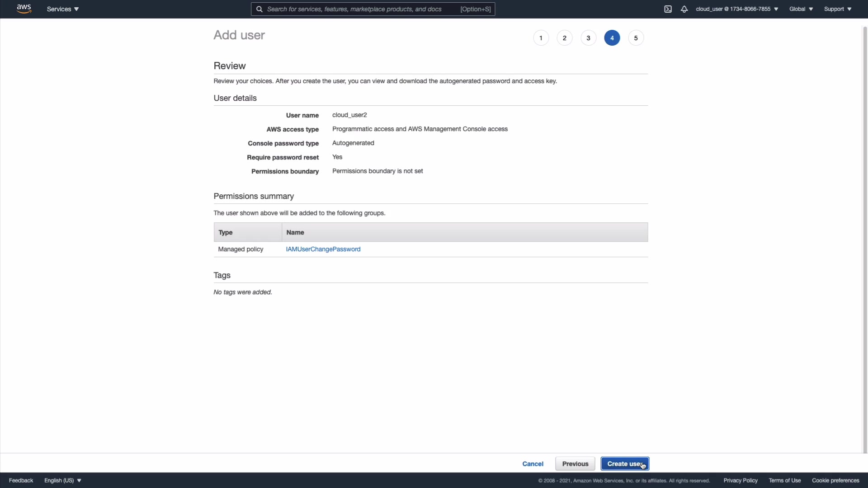Viewport: 868px width, 488px height.
Task: Open the cloud_user account dropdown
Action: 737,9
